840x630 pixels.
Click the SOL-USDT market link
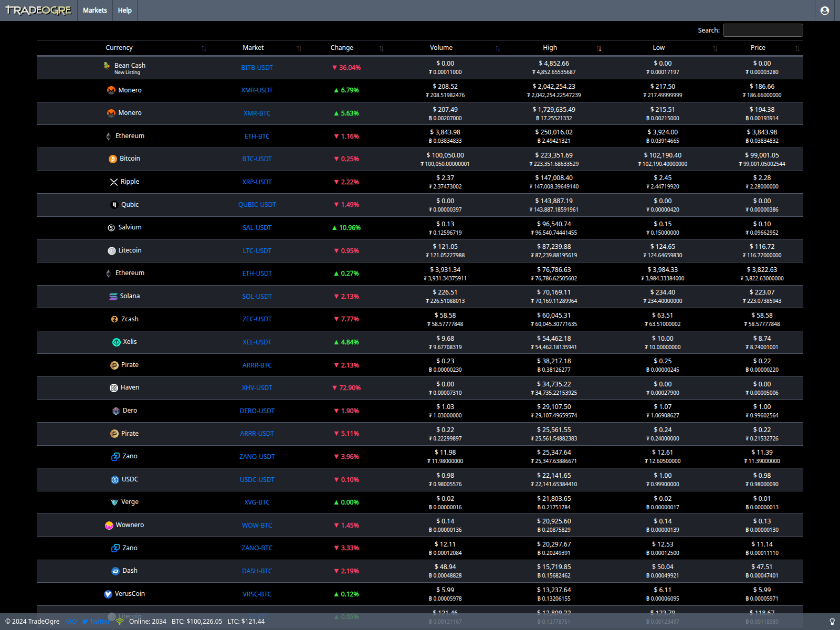257,297
